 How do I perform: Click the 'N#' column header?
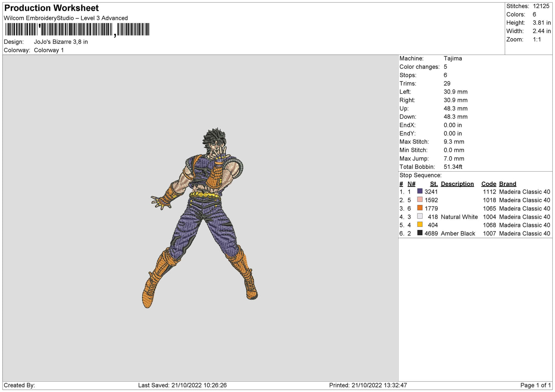coord(411,184)
